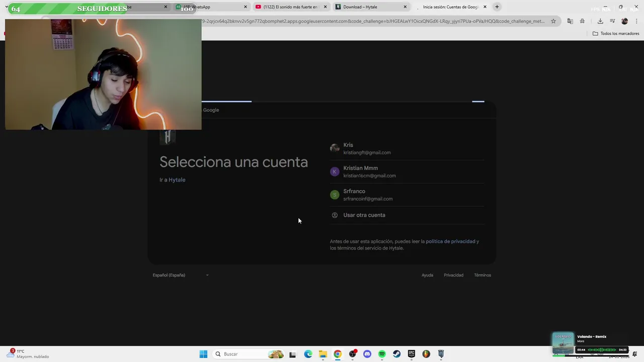644x362 pixels.
Task: Close the Download – Hytale tab
Action: tap(405, 7)
